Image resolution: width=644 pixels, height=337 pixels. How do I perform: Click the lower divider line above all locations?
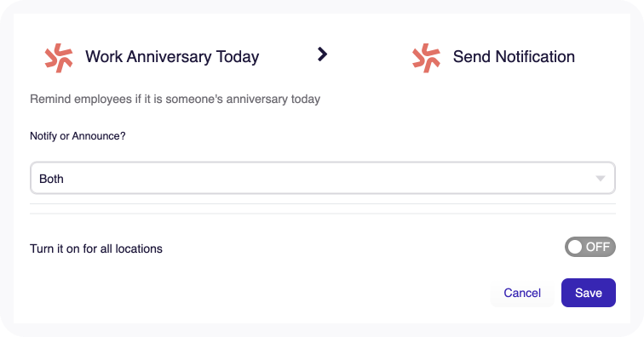323,214
